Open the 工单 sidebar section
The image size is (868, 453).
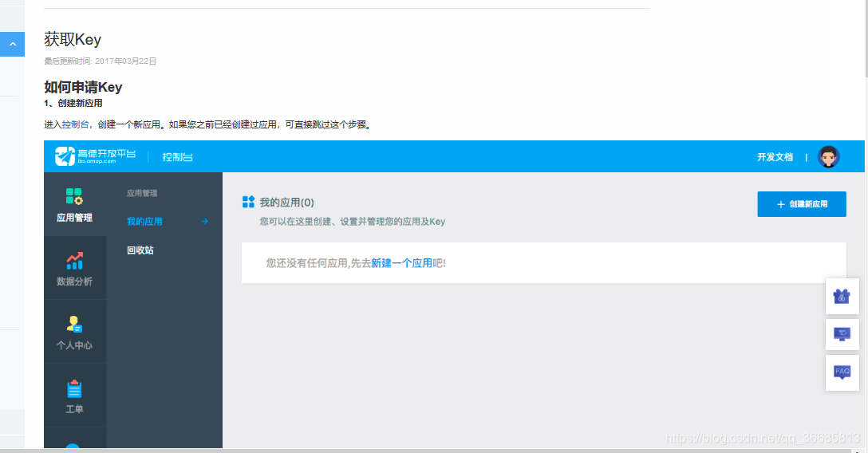[x=75, y=396]
